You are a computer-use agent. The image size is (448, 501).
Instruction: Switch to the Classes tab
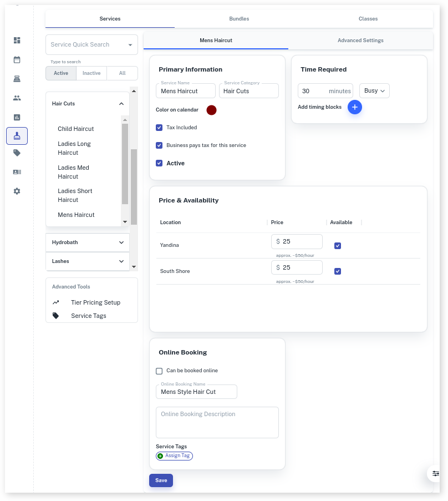(x=368, y=19)
